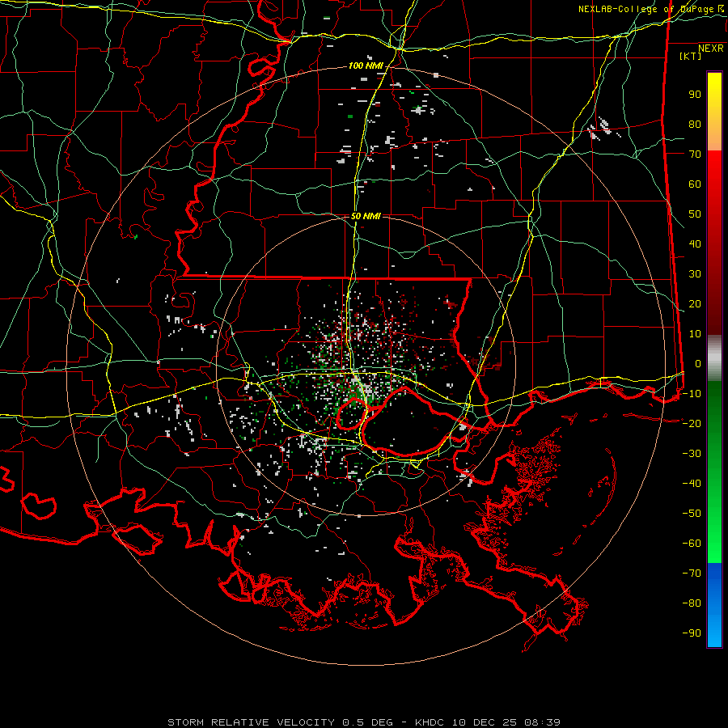
Task: Click the 0.5 DEG elevation angle text
Action: coord(367,722)
